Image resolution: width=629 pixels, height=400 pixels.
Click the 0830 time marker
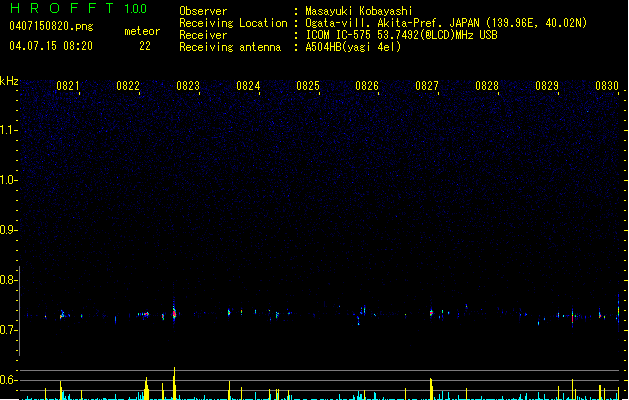[607, 86]
